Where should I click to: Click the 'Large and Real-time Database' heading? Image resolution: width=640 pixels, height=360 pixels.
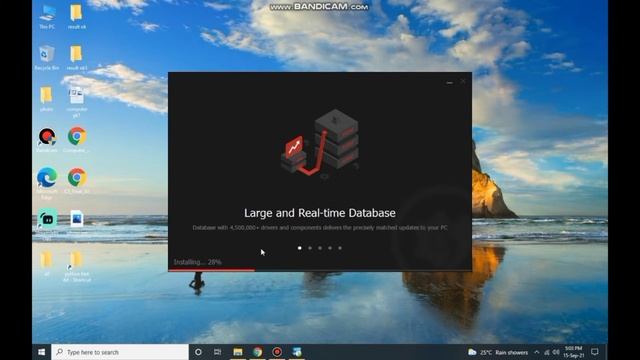tap(320, 213)
